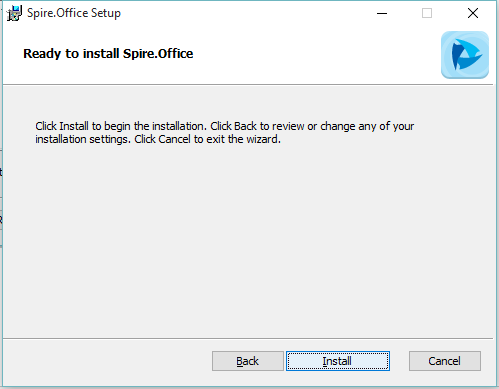
Task: Cancel the Spire.Office setup wizard
Action: click(445, 361)
